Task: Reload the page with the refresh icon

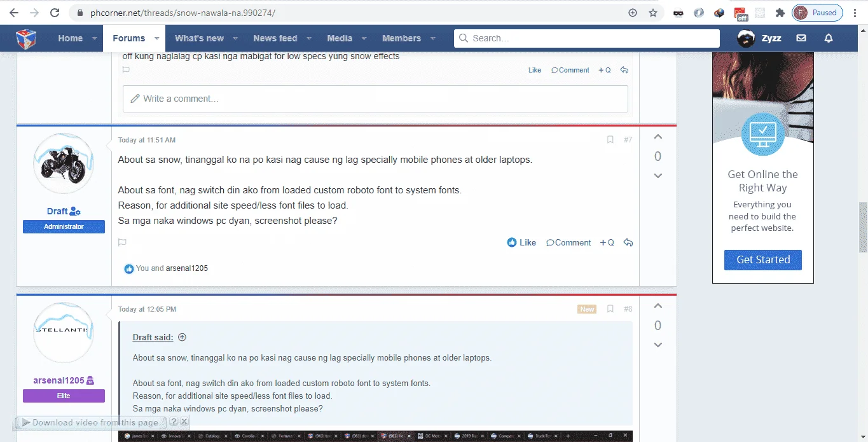Action: 55,13
